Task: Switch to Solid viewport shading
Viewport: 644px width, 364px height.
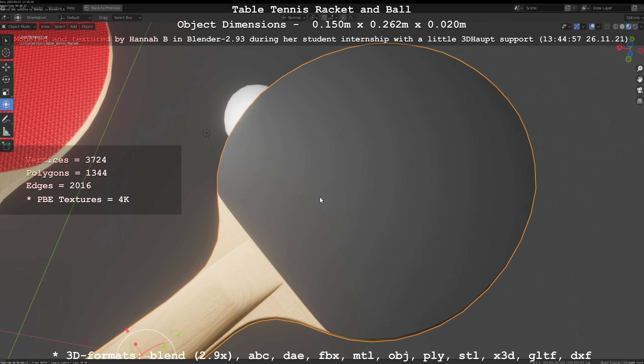Action: click(x=622, y=26)
